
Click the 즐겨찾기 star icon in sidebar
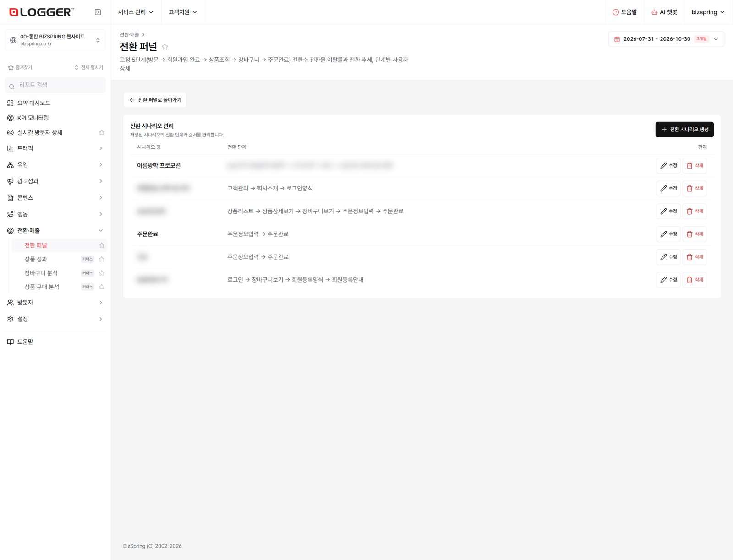tap(11, 68)
